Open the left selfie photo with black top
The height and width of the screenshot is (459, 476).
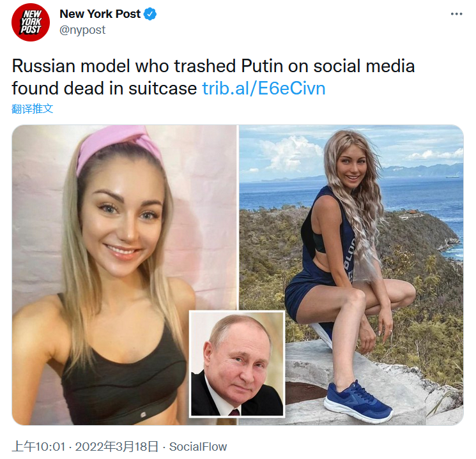tap(100, 275)
